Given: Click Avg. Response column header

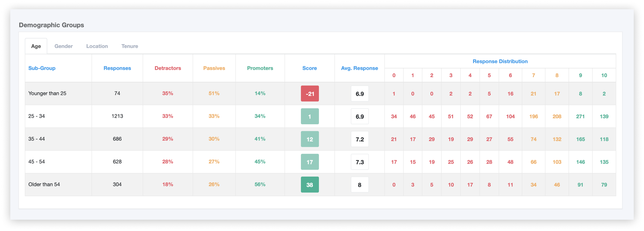Looking at the screenshot, I should click(x=359, y=68).
